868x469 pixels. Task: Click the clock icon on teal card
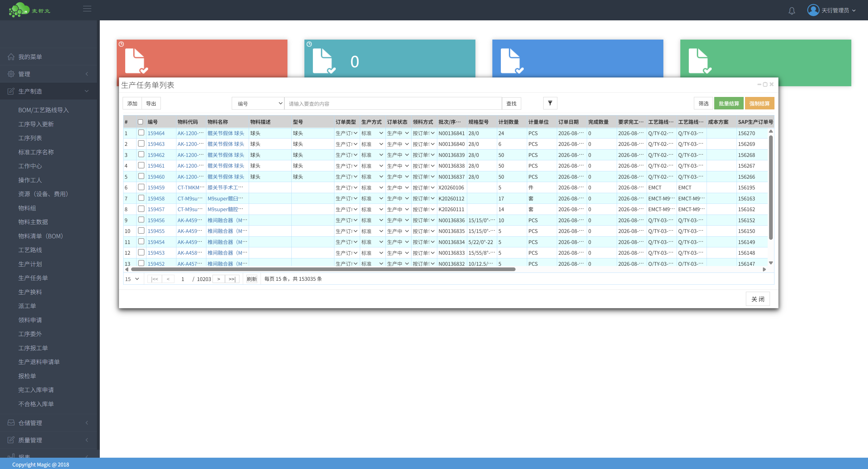(x=309, y=44)
